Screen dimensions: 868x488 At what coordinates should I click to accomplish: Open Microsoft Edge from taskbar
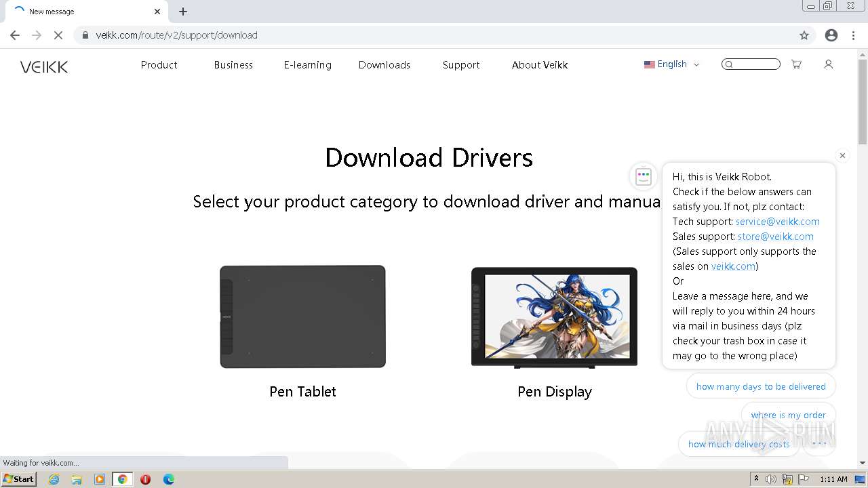[169, 479]
